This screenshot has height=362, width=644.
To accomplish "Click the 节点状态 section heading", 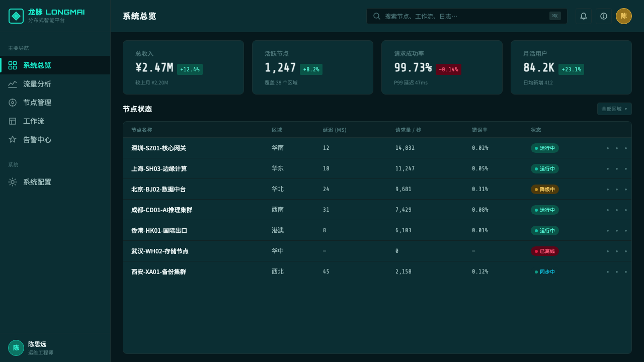I will coord(137,109).
